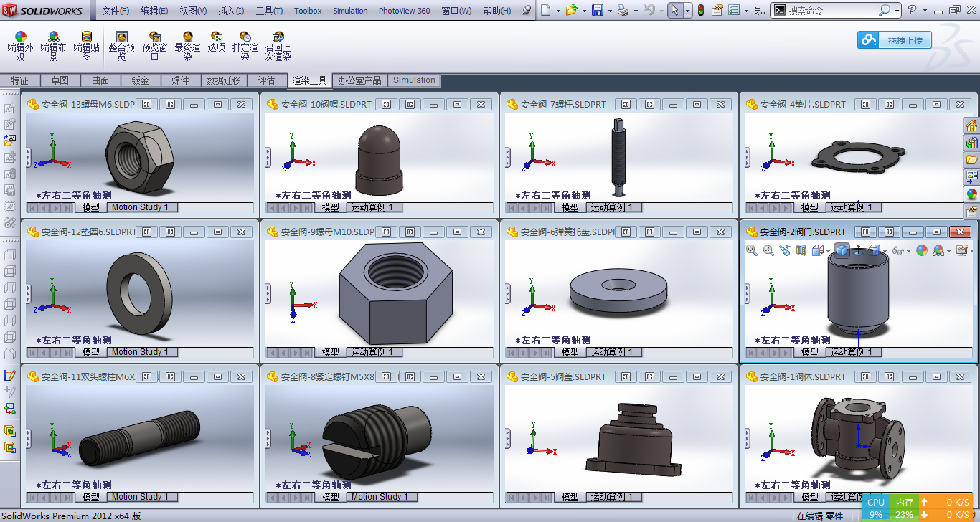The image size is (980, 522).
Task: Open the Hide/Show Items glasses dropdown
Action: click(900, 250)
